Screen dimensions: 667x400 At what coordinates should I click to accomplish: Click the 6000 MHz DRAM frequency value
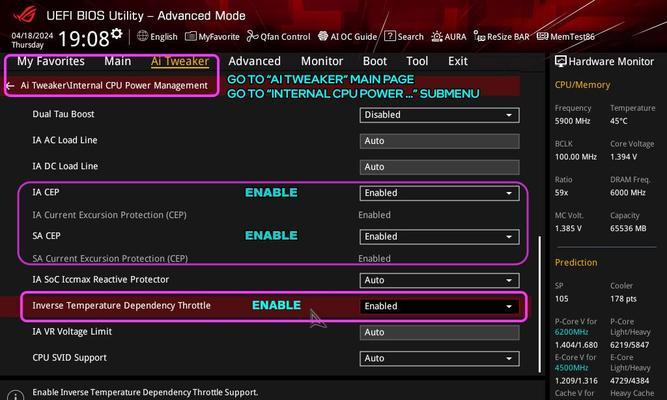(x=628, y=192)
